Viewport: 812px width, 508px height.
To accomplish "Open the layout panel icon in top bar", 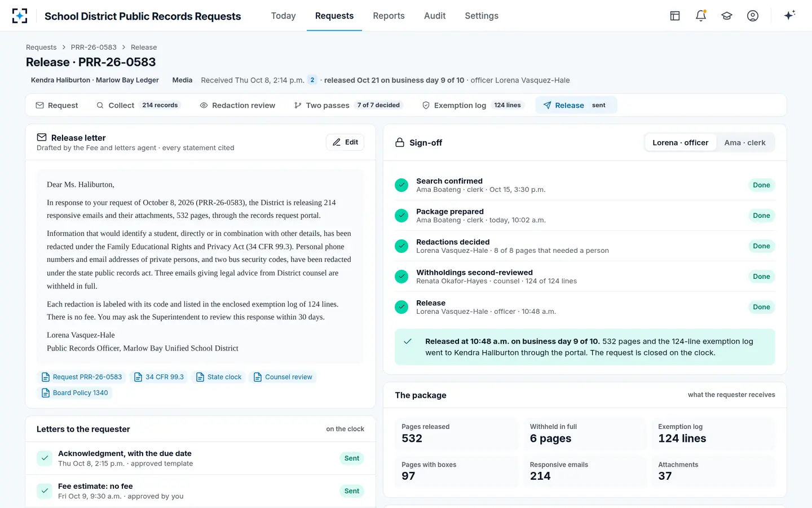I will point(675,16).
